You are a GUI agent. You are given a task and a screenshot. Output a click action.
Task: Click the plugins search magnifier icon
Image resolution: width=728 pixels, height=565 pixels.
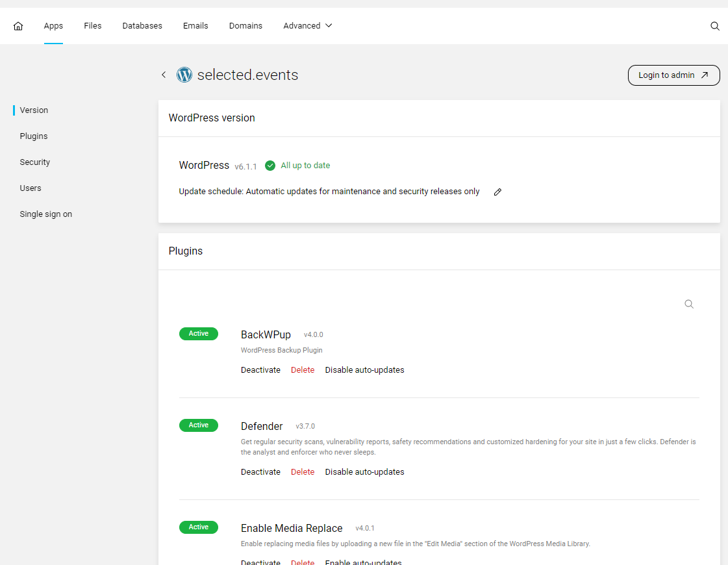[x=689, y=304]
